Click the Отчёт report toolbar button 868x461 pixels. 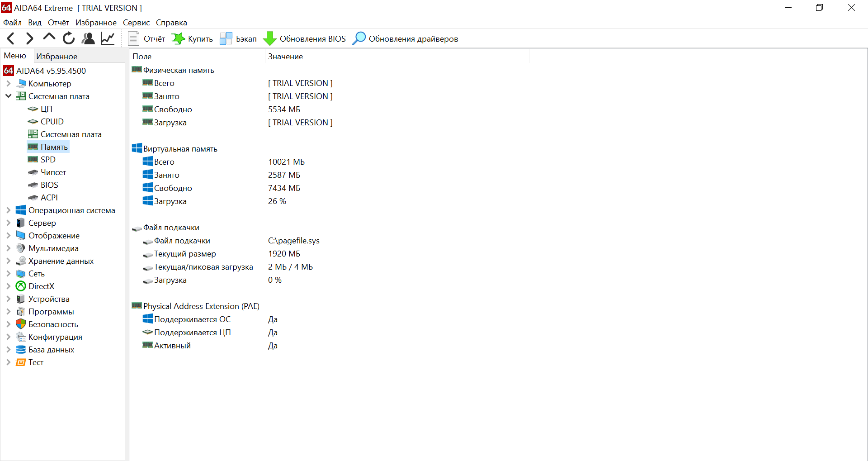(x=146, y=38)
